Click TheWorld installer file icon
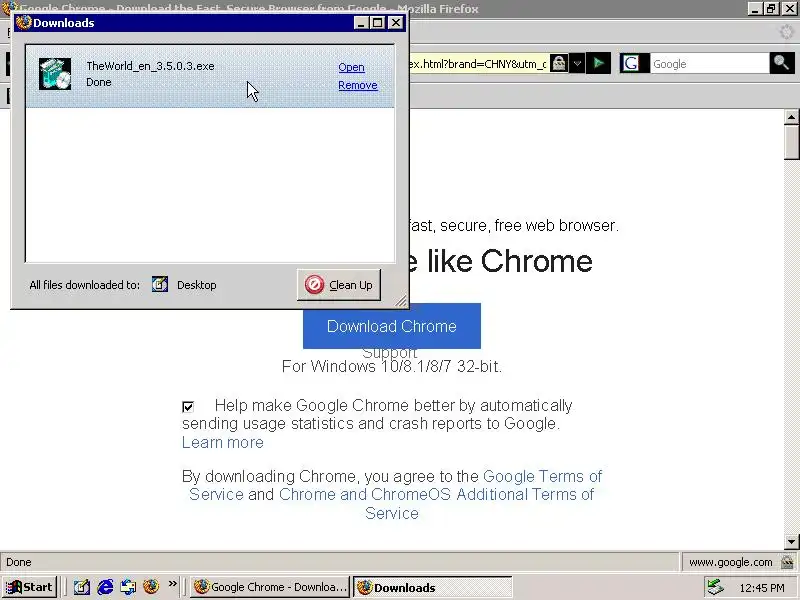 pyautogui.click(x=55, y=74)
